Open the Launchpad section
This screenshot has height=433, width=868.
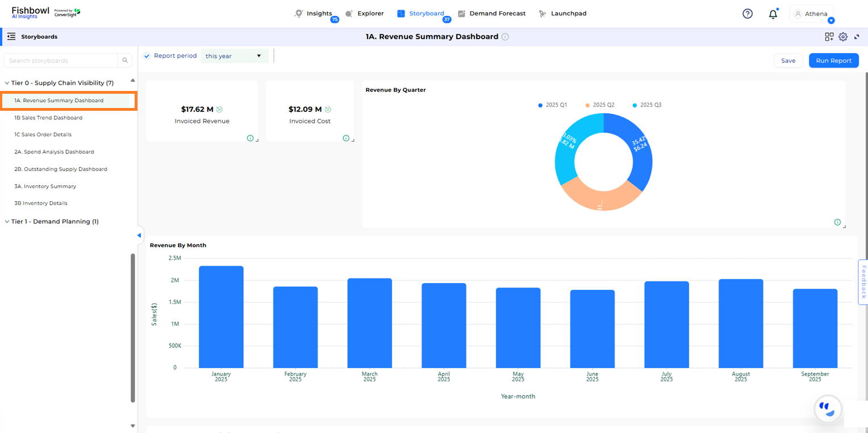[x=567, y=13]
